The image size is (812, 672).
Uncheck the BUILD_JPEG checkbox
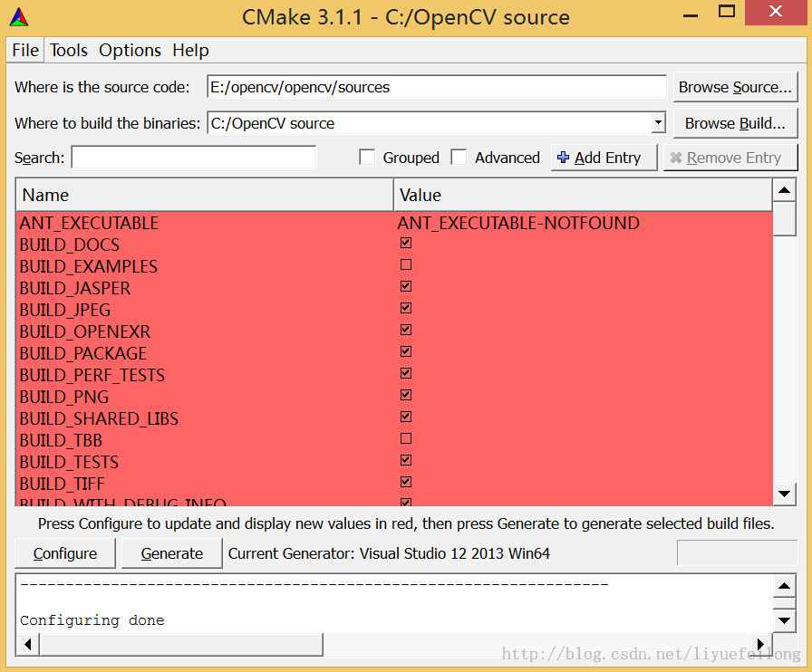click(406, 308)
